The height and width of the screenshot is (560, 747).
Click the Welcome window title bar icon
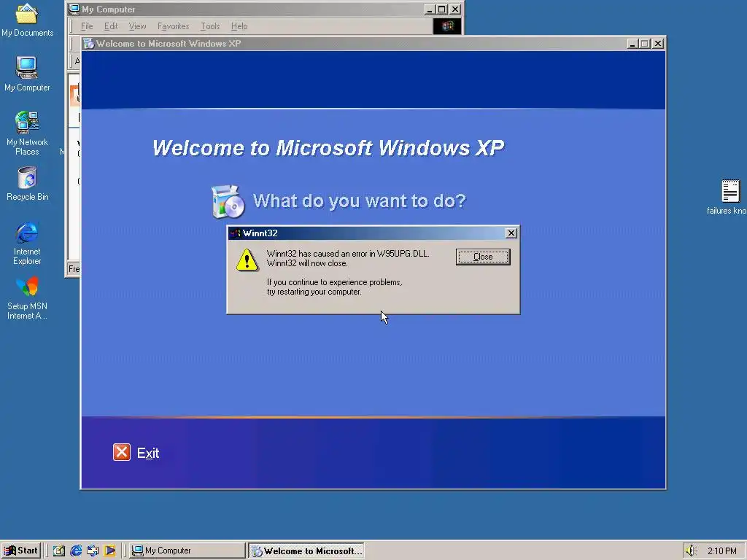point(88,43)
